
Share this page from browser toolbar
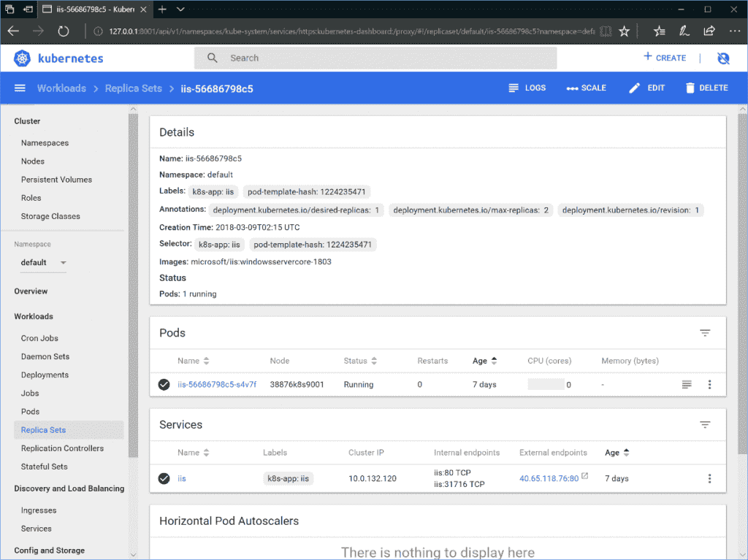pos(709,31)
